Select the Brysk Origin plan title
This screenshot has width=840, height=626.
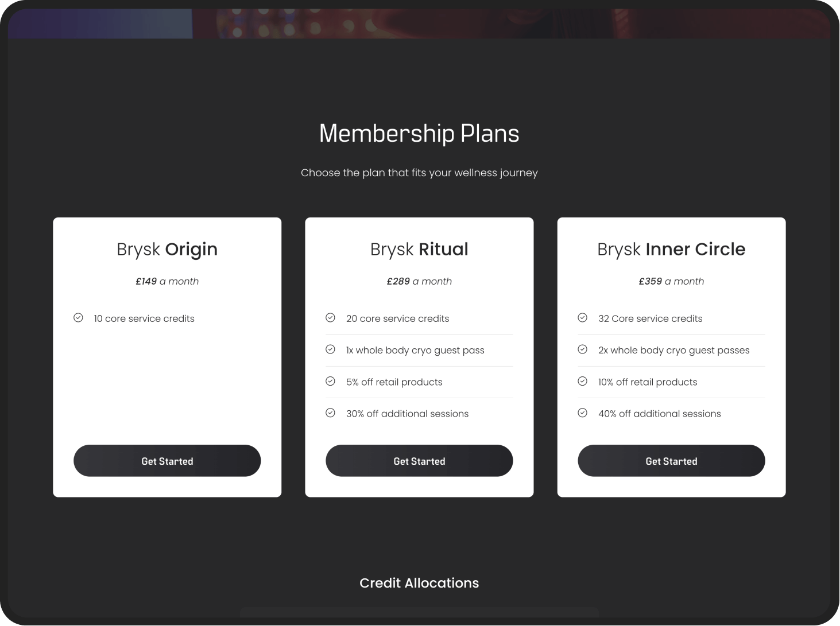pos(167,250)
